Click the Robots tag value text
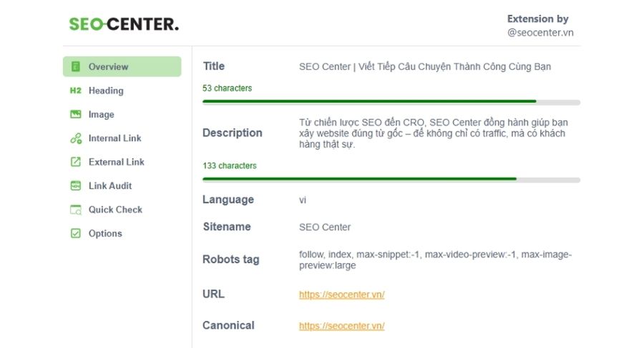Screen dimensions: 644x348 point(435,260)
